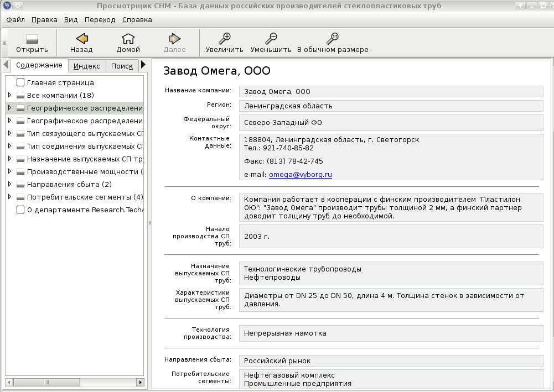Click the Технологические трубопроводы text

click(302, 269)
